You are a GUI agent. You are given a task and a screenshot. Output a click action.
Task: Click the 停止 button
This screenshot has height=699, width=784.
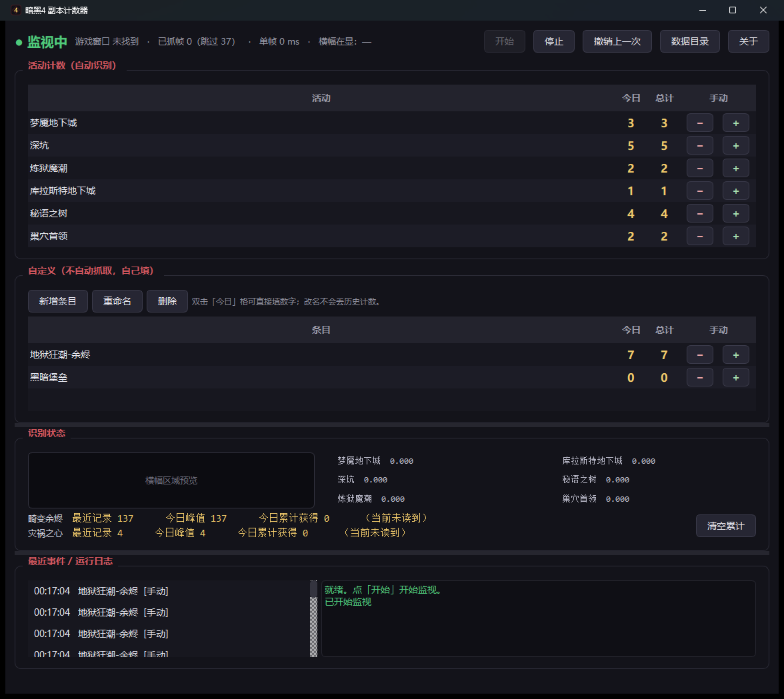(553, 41)
